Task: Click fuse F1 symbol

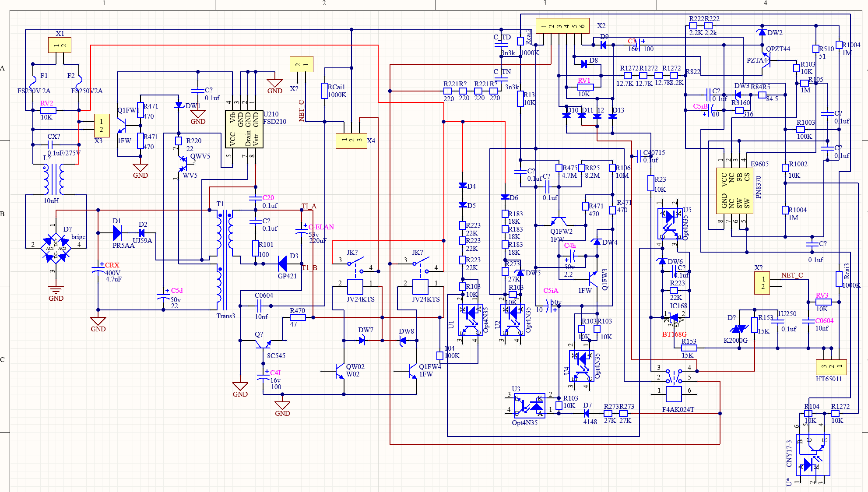Action: point(33,83)
